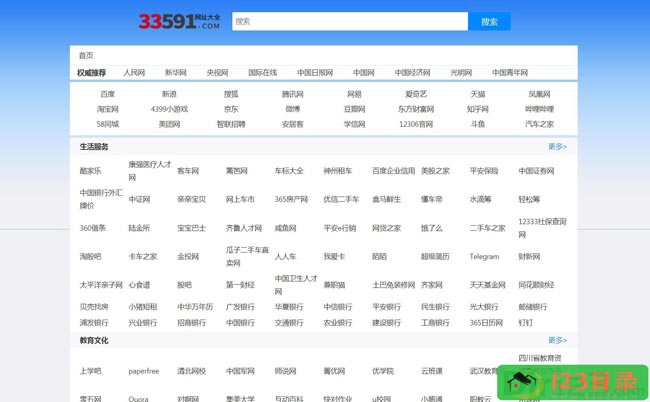The width and height of the screenshot is (650, 402).
Task: Open the 爱奇艺 link
Action: coord(416,94)
